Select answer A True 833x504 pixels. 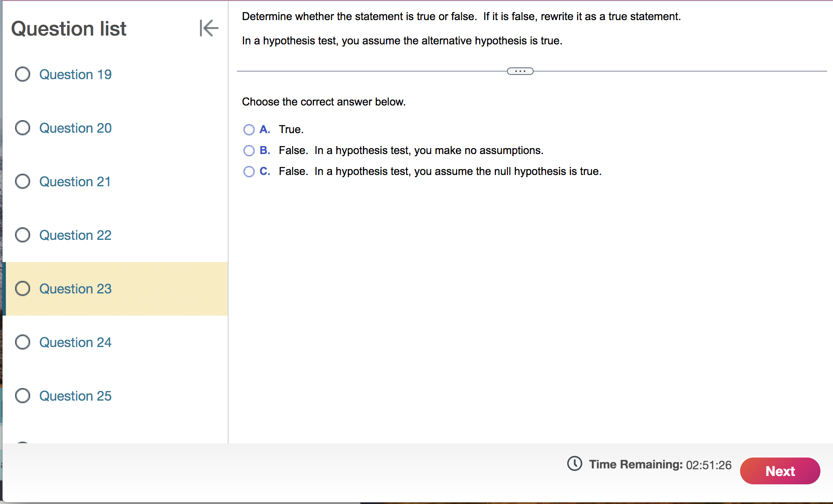click(249, 130)
